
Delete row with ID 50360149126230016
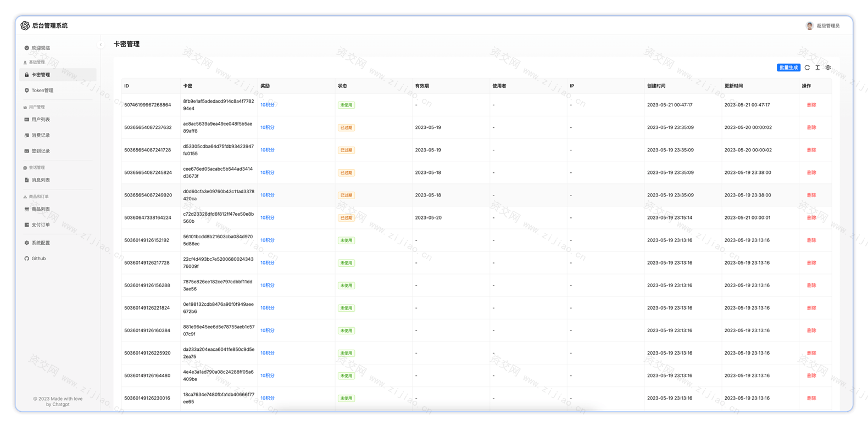pyautogui.click(x=811, y=398)
